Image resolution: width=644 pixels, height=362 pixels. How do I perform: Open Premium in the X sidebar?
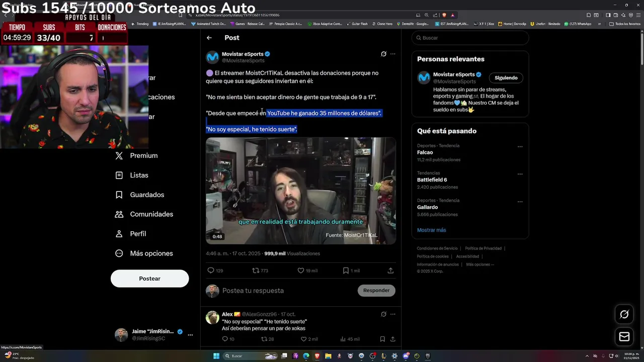point(137,156)
